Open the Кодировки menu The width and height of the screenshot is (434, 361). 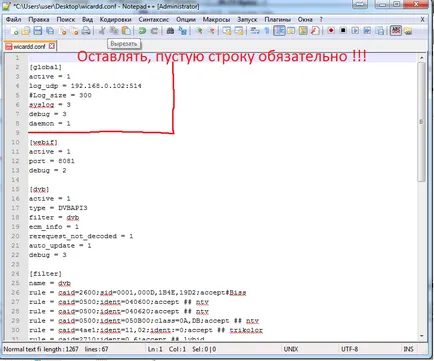point(115,19)
